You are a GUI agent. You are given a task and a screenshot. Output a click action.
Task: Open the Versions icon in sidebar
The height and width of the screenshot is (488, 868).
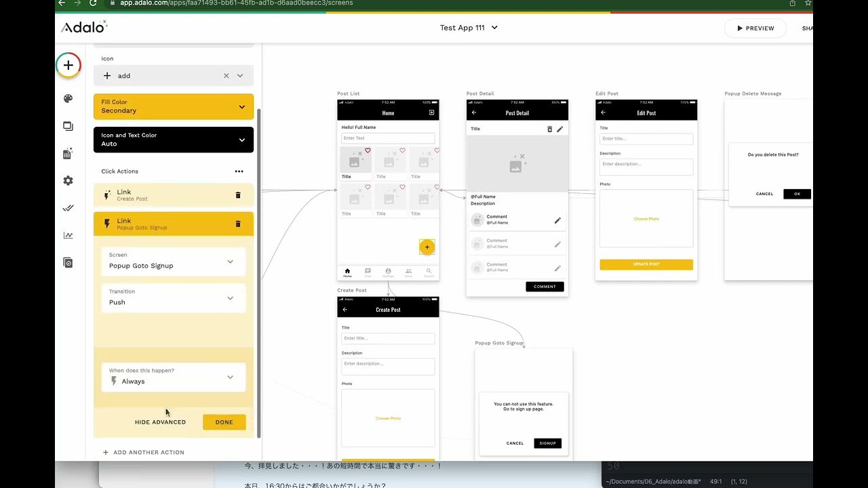click(x=68, y=262)
